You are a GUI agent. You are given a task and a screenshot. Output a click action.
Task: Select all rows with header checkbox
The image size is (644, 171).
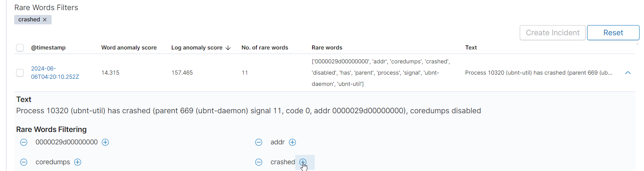20,48
